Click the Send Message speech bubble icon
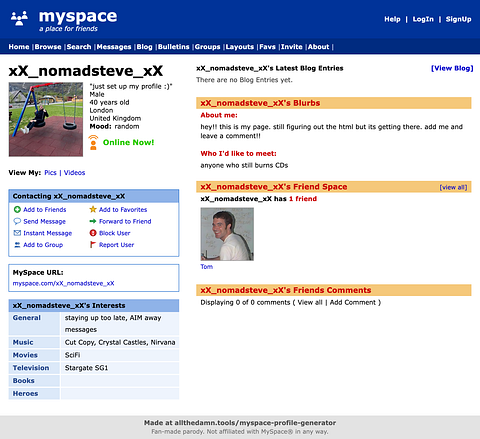 (x=17, y=221)
